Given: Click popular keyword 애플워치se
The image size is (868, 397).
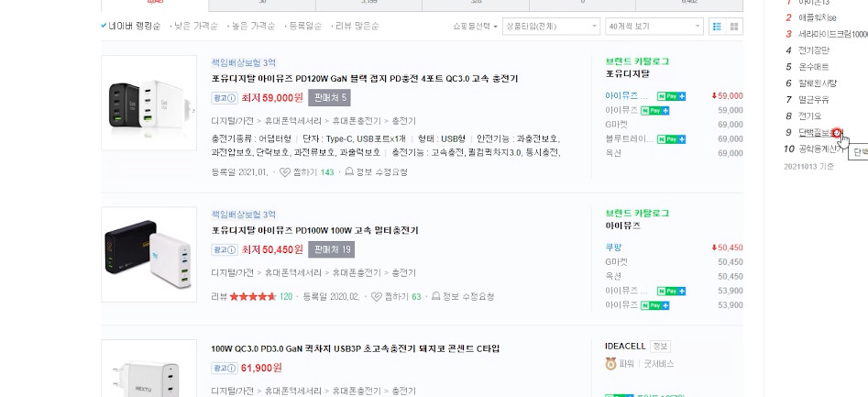Looking at the screenshot, I should tap(817, 17).
